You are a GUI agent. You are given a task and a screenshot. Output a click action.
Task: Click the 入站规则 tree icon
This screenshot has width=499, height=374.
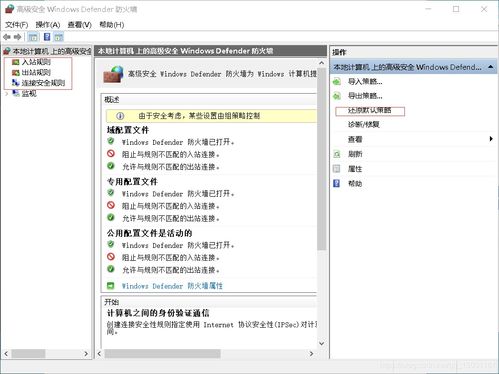(x=16, y=62)
